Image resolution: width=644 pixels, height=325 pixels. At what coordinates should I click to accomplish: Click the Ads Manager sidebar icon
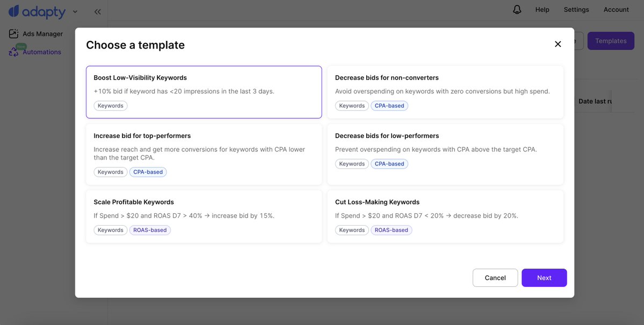point(13,34)
